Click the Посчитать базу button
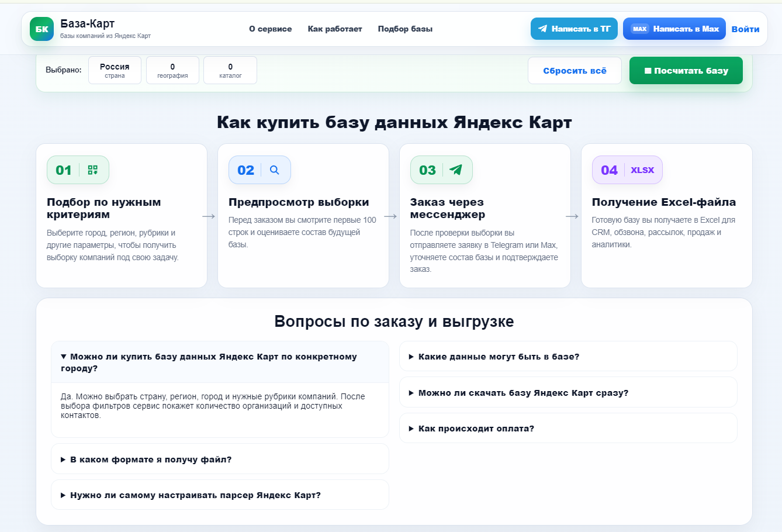The image size is (782, 532). [x=686, y=71]
